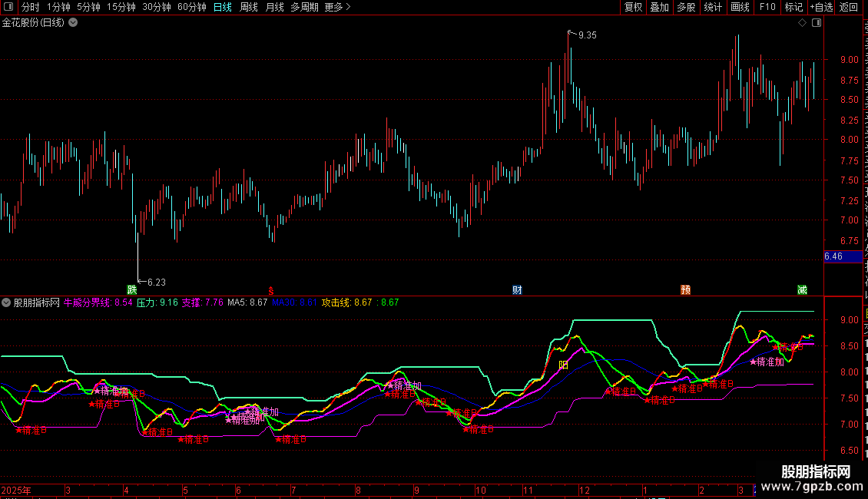Image resolution: width=868 pixels, height=499 pixels.
Task: Toggle the right side panel icon
Action: [817, 23]
